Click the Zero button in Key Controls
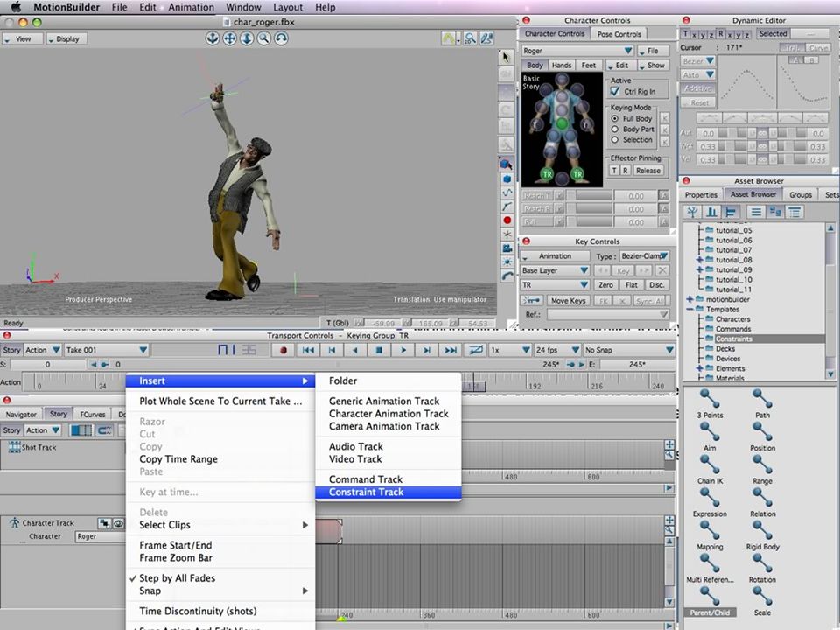 (605, 285)
